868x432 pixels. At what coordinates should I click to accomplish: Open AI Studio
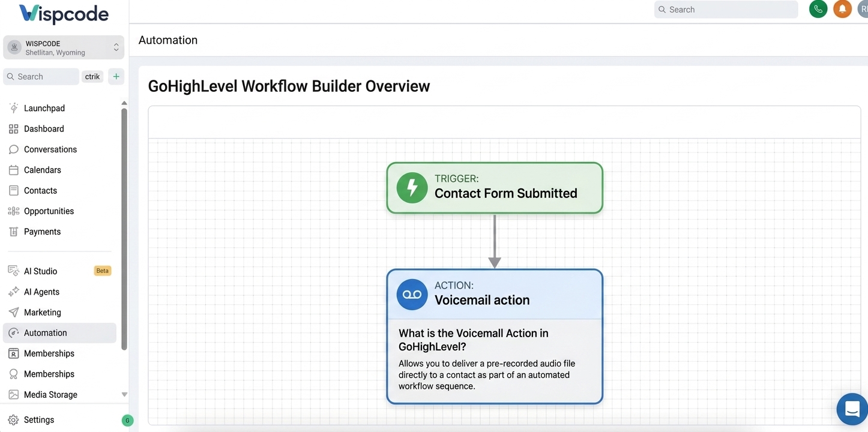[40, 271]
